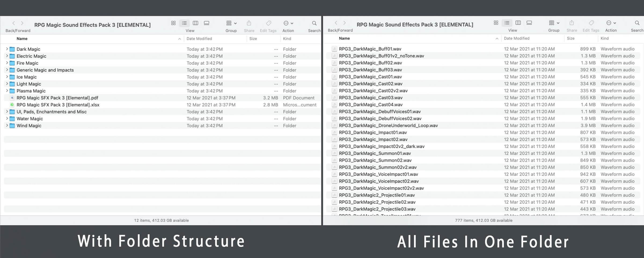The height and width of the screenshot is (258, 644).
Task: Expand the Water Magic folder
Action: tap(7, 119)
